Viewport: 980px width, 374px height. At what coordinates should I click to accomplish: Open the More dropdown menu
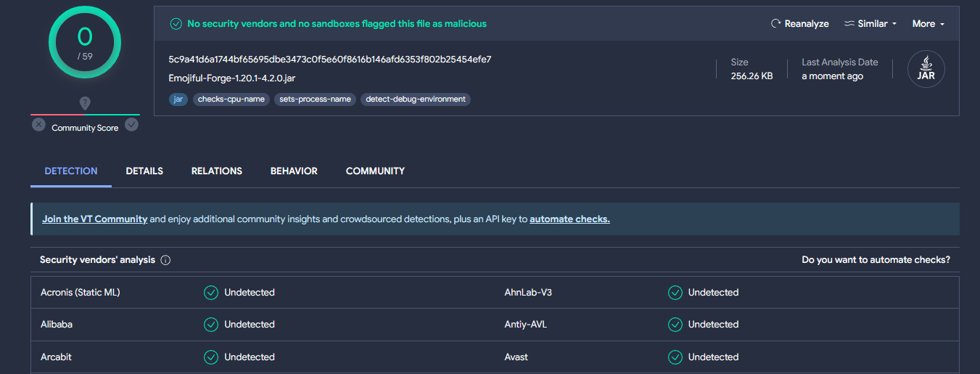(928, 24)
